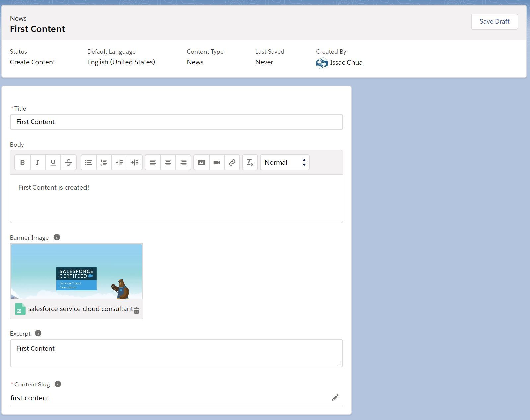Edit the content slug with pencil icon

click(335, 397)
